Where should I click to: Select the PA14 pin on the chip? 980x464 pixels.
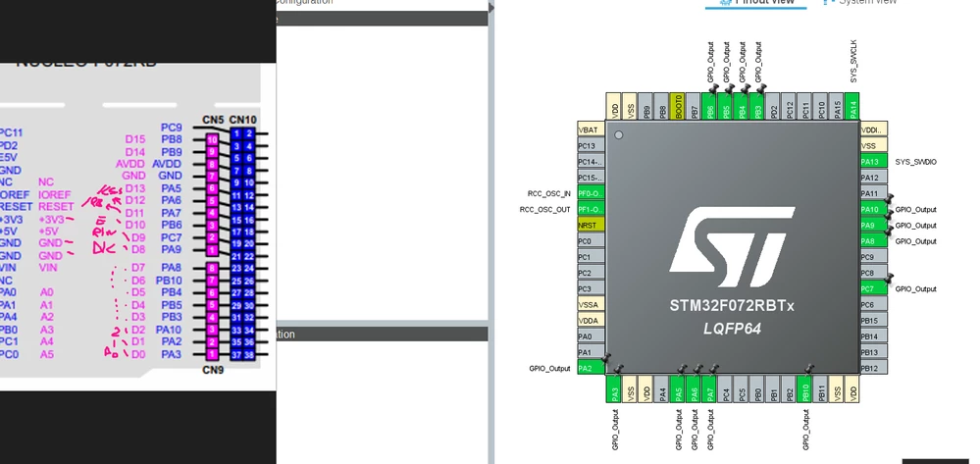[851, 106]
